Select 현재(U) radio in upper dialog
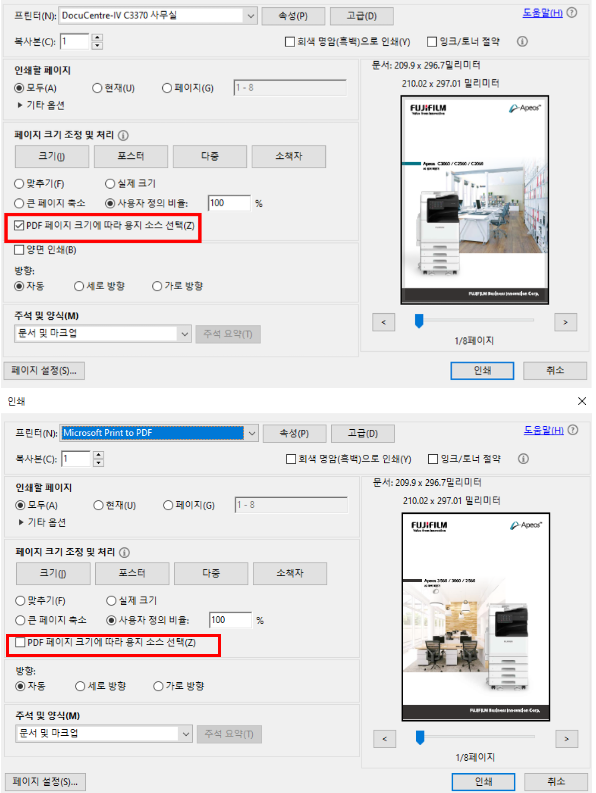 (x=97, y=88)
